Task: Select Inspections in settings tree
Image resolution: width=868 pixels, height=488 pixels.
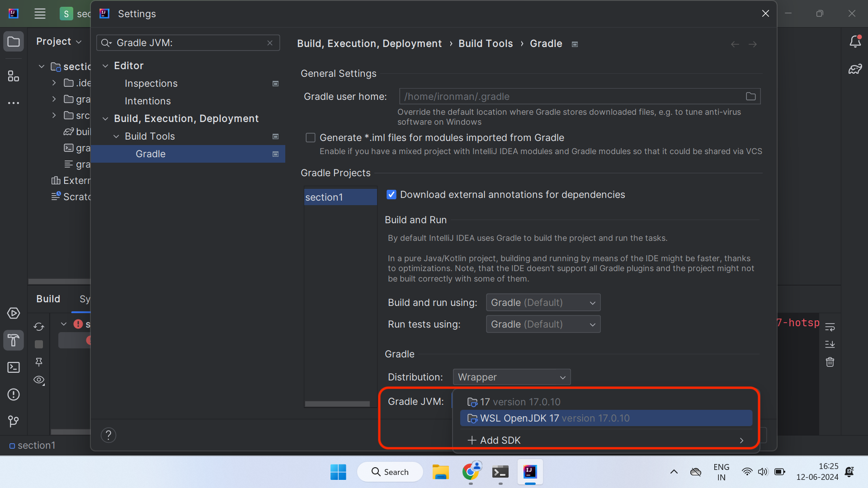Action: pyautogui.click(x=151, y=84)
